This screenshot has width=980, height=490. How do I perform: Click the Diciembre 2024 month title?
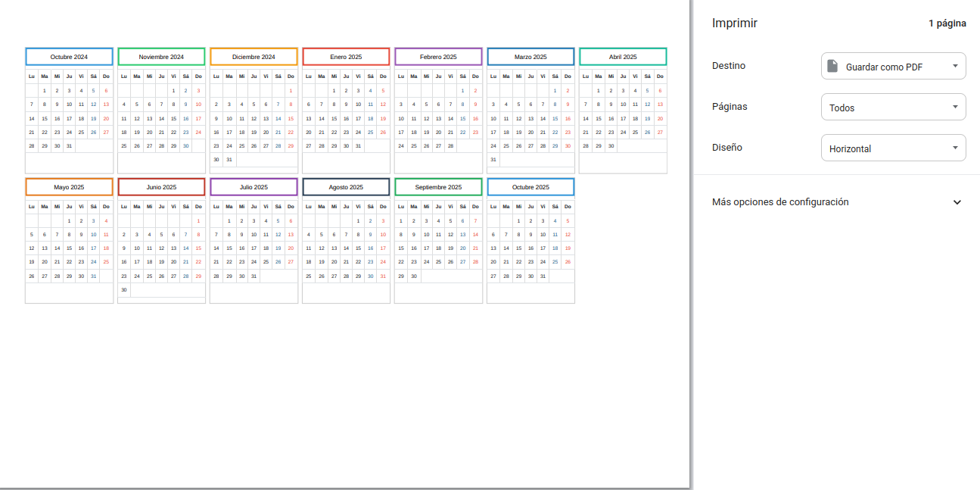[254, 57]
